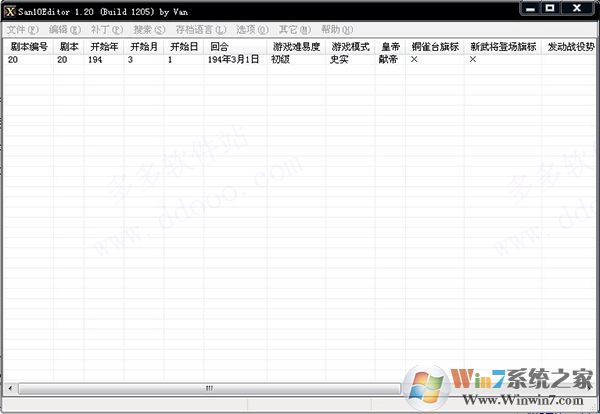This screenshot has height=414, width=600.
Task: Click the 开始年 column header
Action: [x=104, y=47]
